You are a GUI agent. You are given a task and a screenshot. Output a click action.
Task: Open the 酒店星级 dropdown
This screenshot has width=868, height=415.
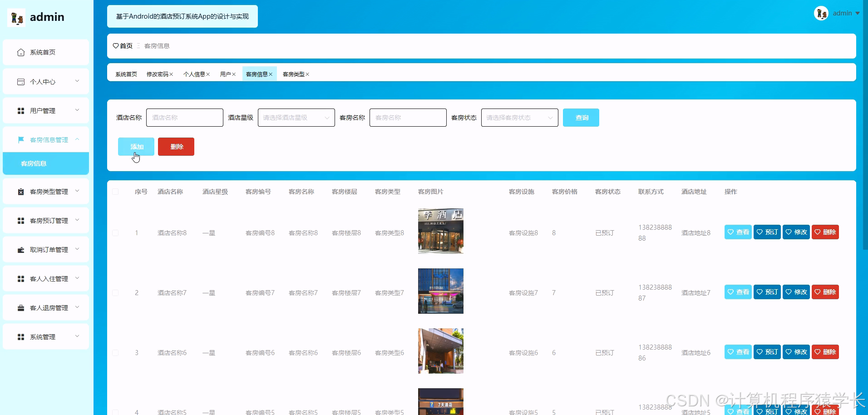click(x=296, y=118)
